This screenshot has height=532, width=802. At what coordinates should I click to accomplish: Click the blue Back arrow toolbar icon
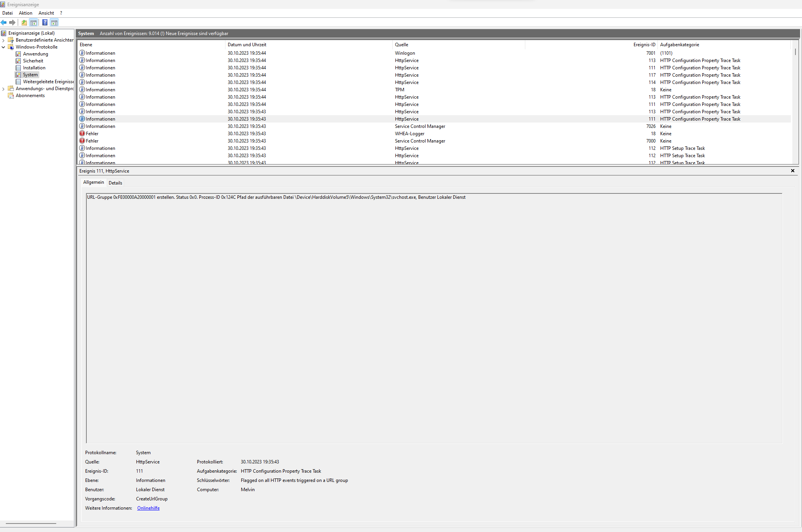click(4, 22)
